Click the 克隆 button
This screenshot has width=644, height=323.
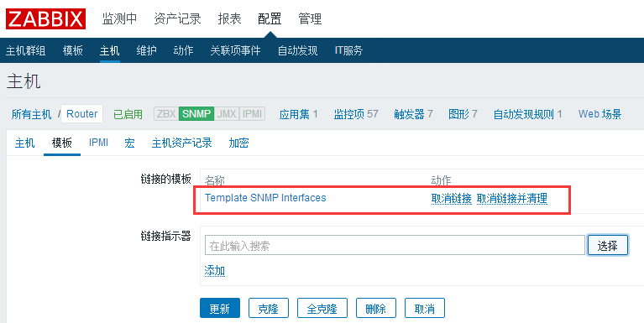(x=268, y=308)
